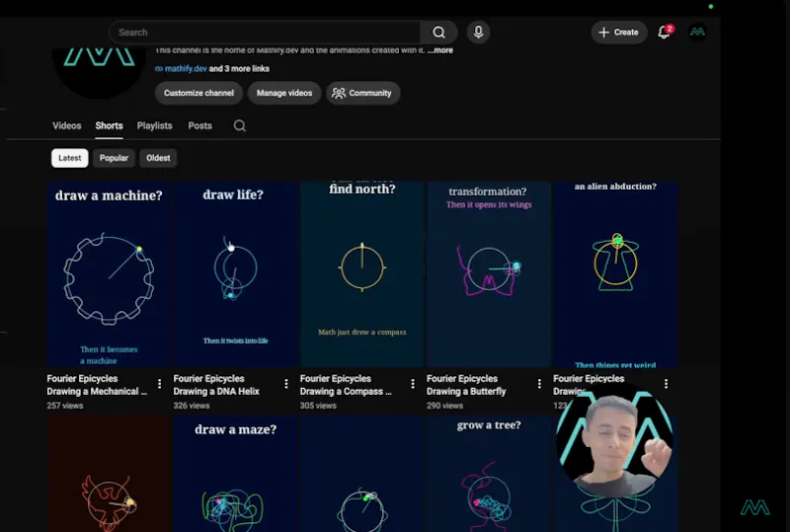Click title 'Fourier Epicycles Drawing a Compass ...'
The image size is (790, 532).
(346, 385)
